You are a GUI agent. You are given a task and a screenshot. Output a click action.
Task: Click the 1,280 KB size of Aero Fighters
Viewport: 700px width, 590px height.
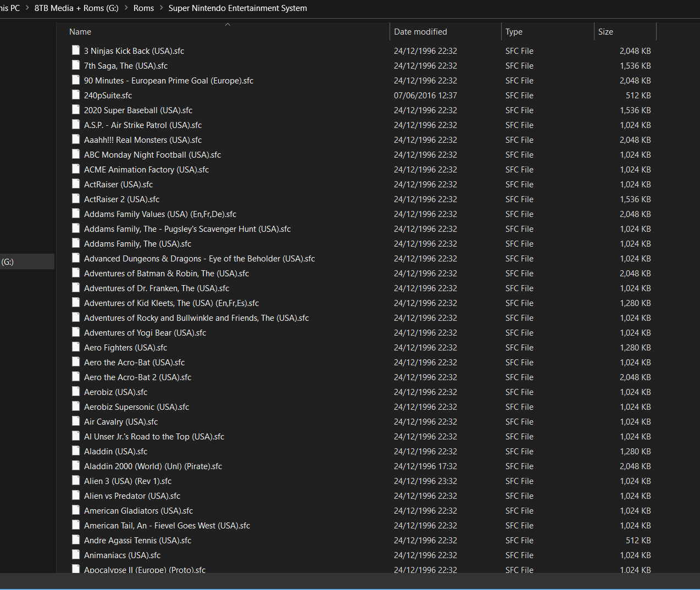(635, 347)
